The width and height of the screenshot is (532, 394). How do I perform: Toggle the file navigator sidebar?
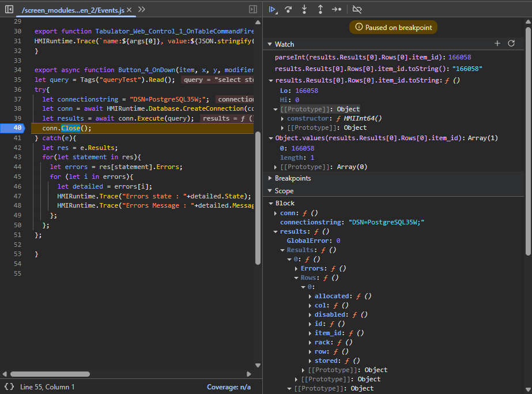pyautogui.click(x=9, y=9)
